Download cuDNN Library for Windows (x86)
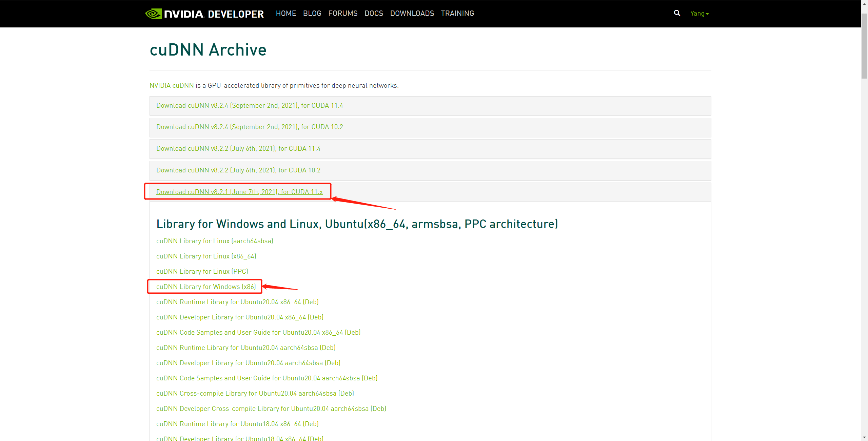 pos(206,287)
